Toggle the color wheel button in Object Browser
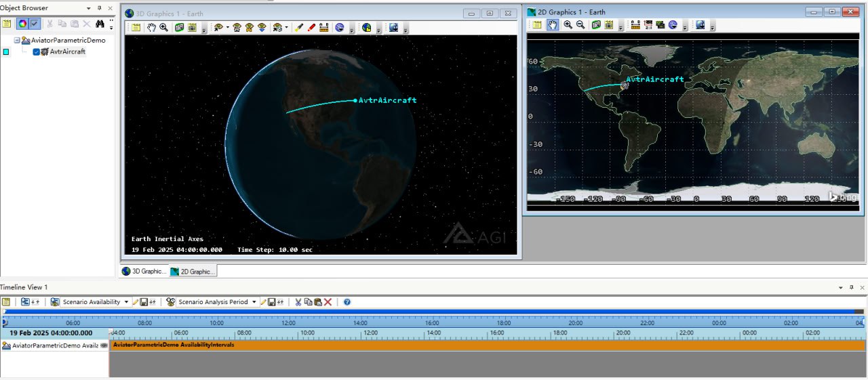Viewport: 868px width, 380px height. coord(22,24)
